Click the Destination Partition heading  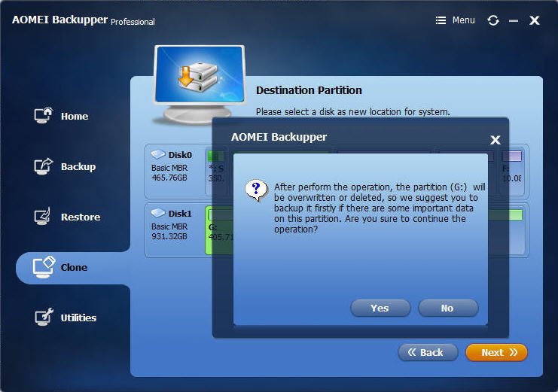(309, 90)
